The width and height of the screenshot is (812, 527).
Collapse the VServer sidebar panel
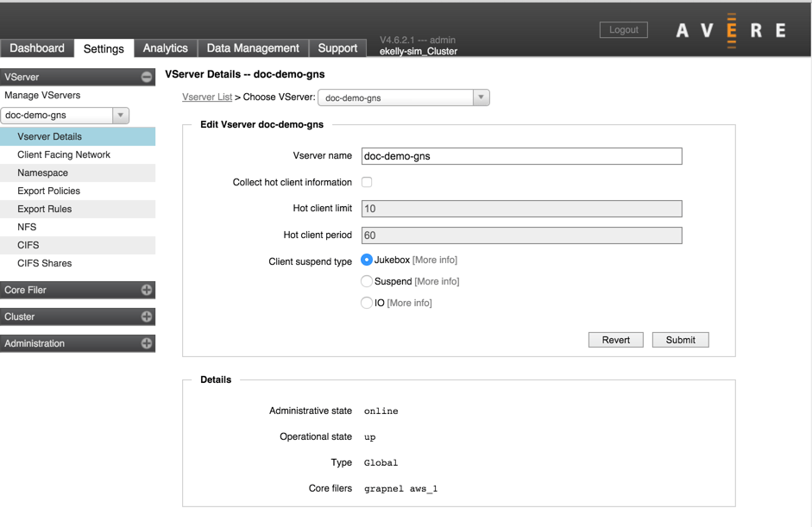click(145, 77)
